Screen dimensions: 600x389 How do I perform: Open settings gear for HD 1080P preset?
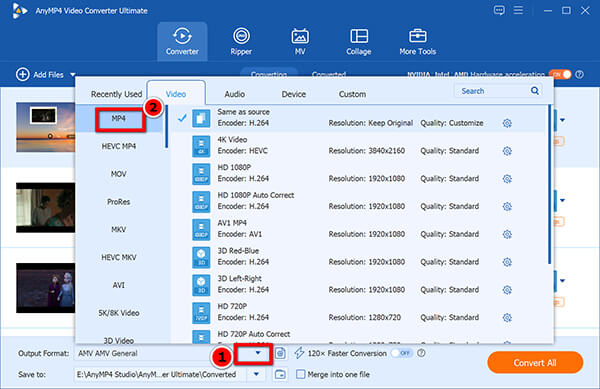pyautogui.click(x=507, y=179)
